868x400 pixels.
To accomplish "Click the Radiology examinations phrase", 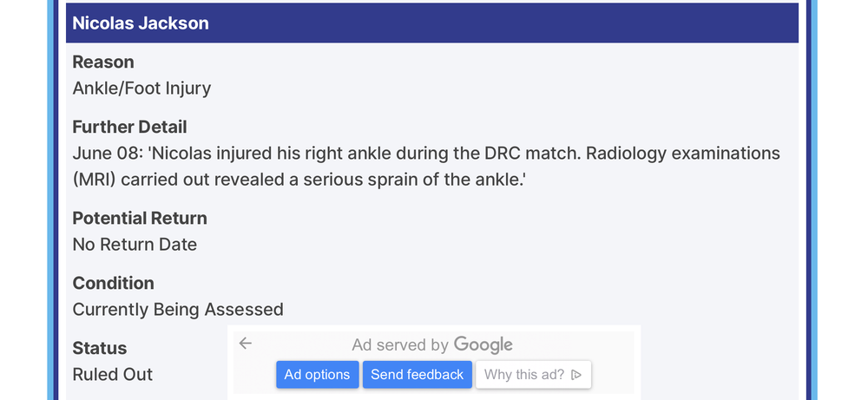I will click(x=683, y=154).
